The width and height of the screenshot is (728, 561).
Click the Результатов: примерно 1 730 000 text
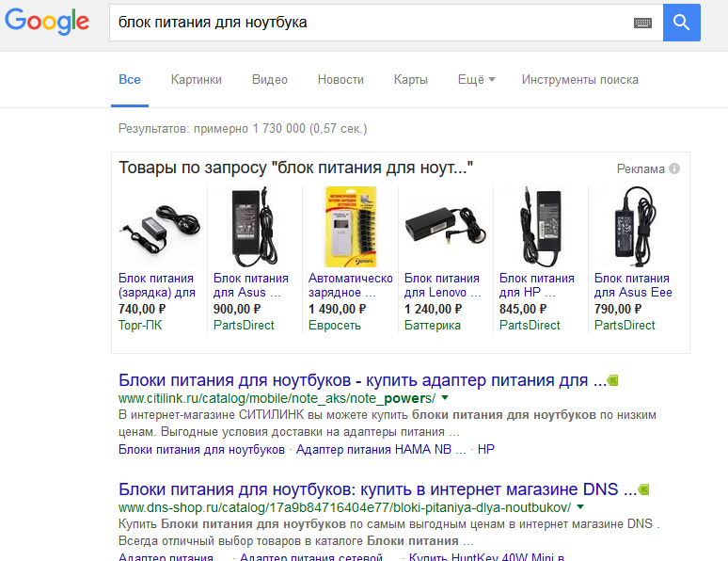243,128
